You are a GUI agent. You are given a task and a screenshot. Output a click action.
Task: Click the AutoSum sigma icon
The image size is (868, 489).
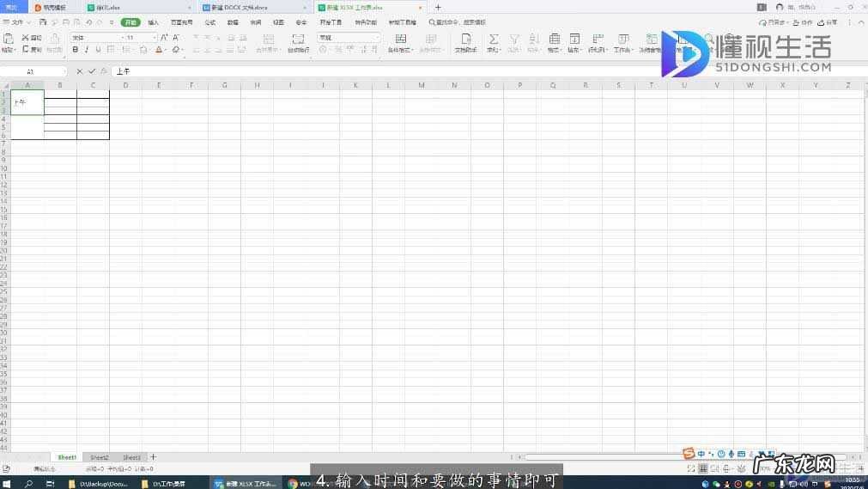[493, 39]
